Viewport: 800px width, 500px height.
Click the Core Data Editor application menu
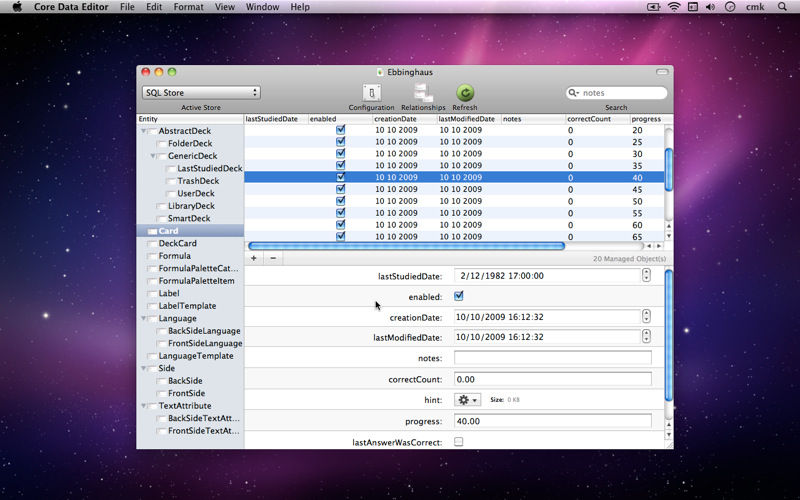71,7
